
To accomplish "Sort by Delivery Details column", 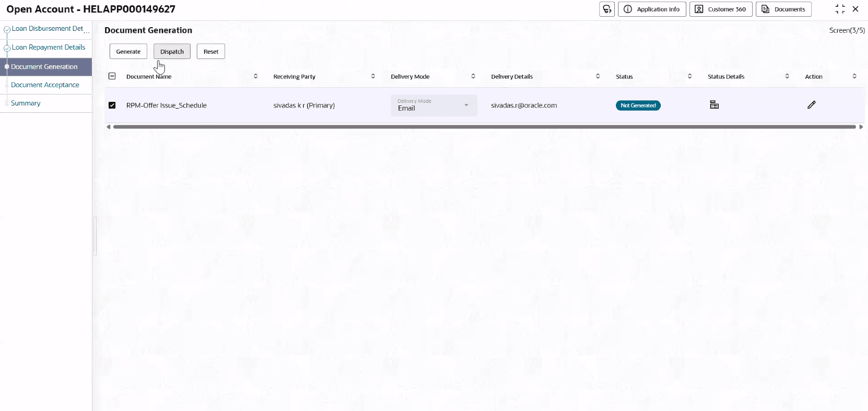I will tap(598, 76).
